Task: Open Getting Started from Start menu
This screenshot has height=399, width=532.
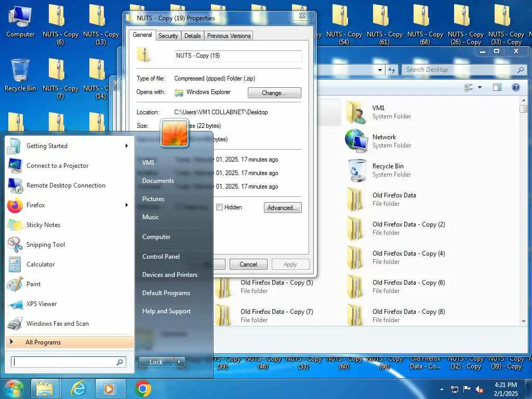Action: 69,146
